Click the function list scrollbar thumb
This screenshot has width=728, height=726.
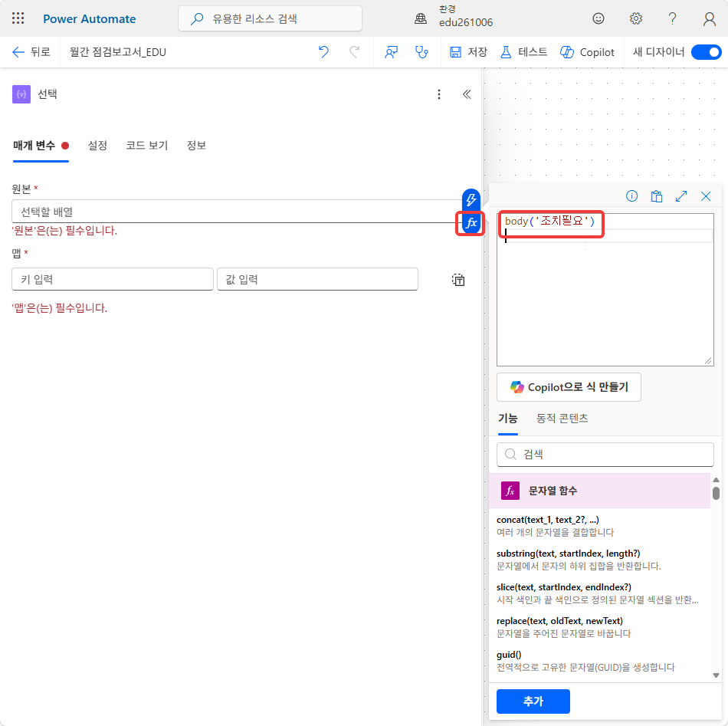pos(716,492)
